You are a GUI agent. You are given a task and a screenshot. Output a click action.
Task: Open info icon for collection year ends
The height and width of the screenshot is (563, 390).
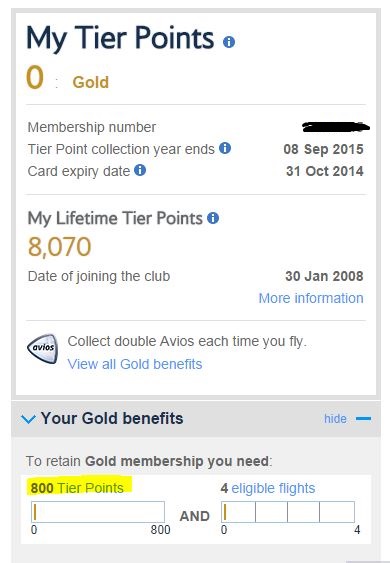[x=225, y=148]
